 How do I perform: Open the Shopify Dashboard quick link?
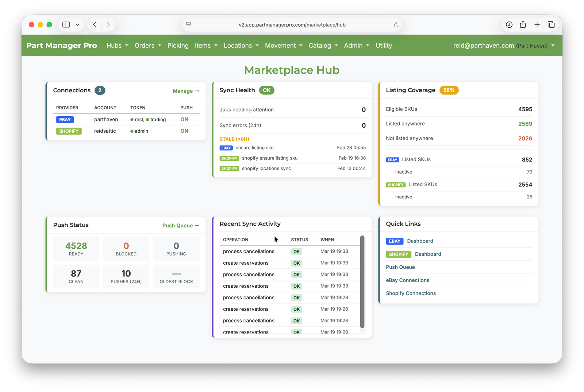(x=428, y=254)
